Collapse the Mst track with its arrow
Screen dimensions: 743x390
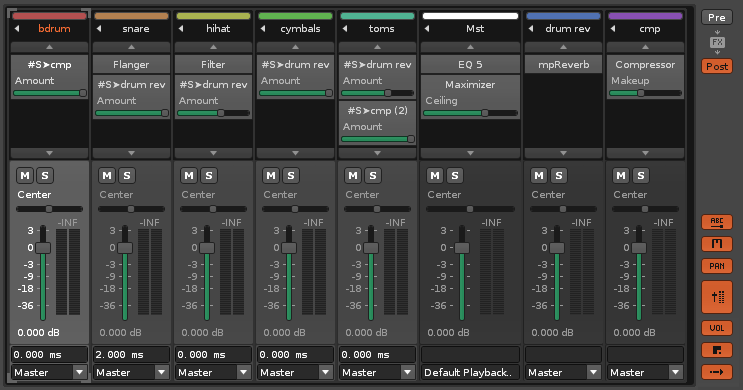point(427,29)
